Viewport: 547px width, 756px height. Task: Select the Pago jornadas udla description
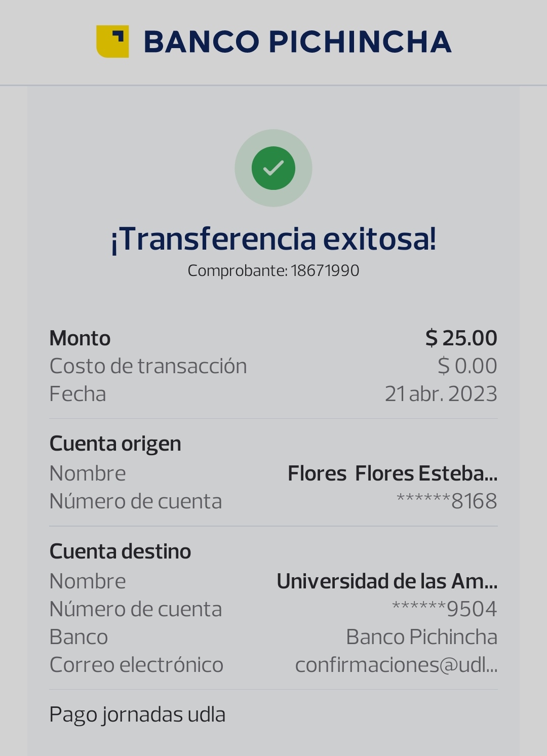[x=137, y=714]
